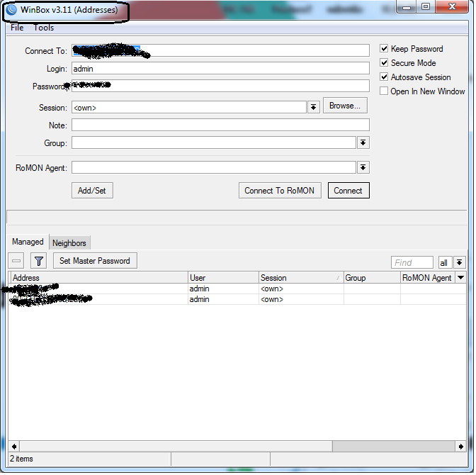Toggle the Keep Password checkbox
This screenshot has height=475, width=476.
(385, 49)
